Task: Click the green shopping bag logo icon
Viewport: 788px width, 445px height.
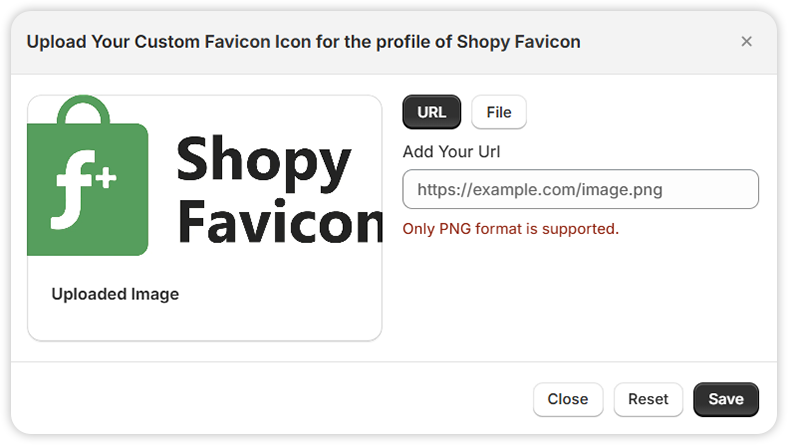Action: point(88,176)
